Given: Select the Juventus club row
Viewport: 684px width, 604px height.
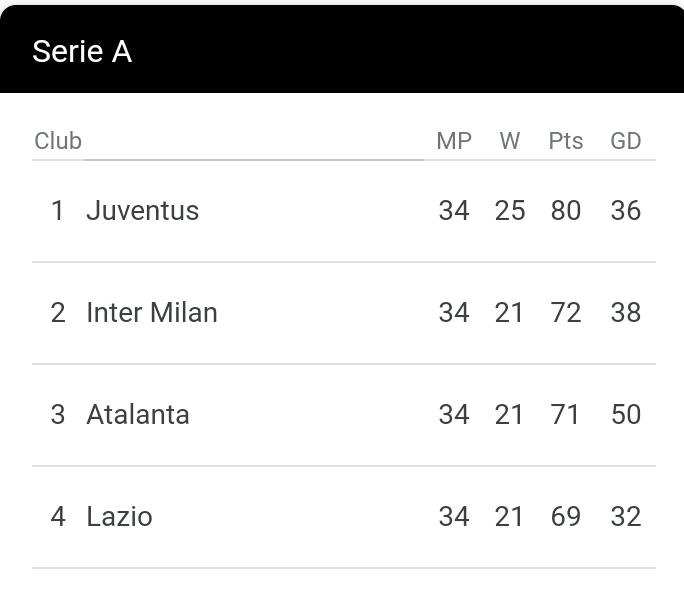Looking at the screenshot, I should [x=344, y=211].
